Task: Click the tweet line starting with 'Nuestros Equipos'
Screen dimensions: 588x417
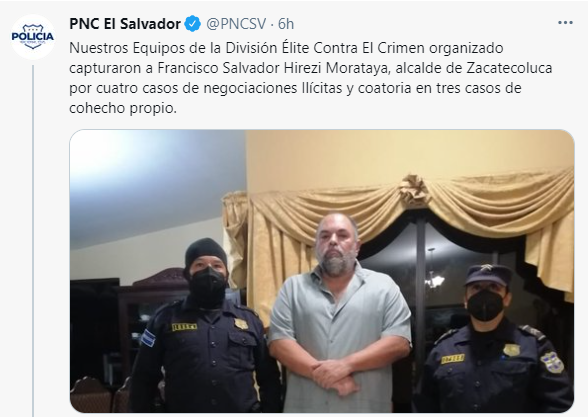Action: (286, 48)
